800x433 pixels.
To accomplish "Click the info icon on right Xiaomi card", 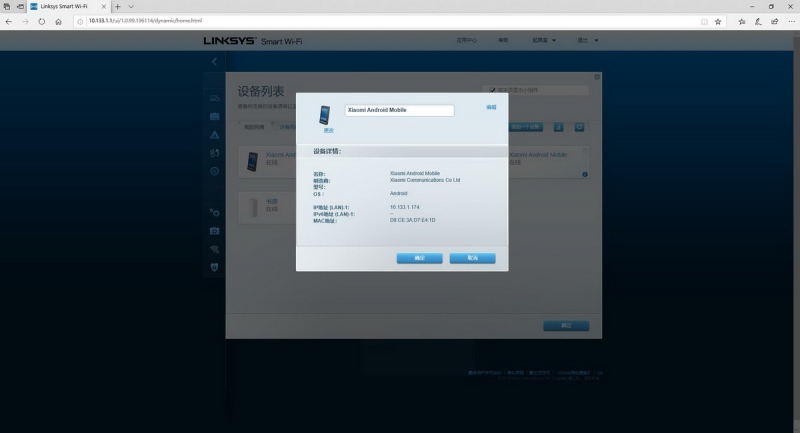I will click(x=585, y=174).
